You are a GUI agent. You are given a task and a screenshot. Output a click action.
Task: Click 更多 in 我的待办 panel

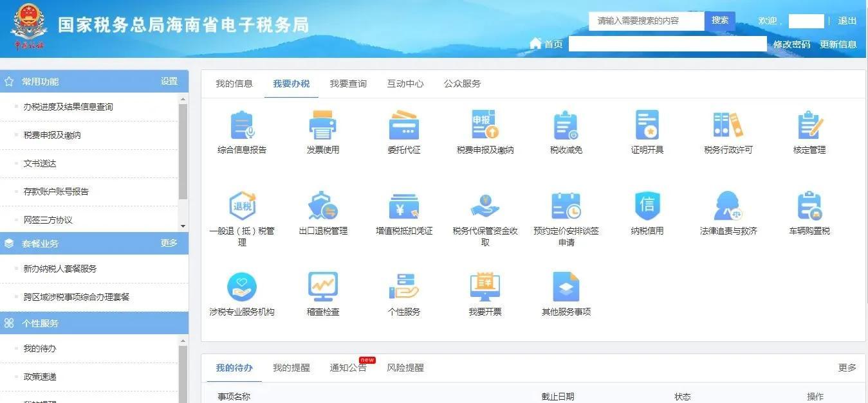tap(847, 368)
